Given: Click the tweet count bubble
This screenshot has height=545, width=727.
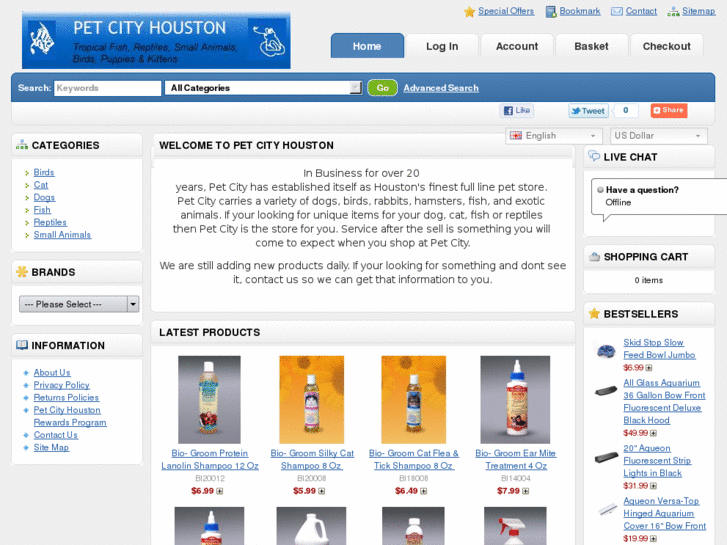Looking at the screenshot, I should coord(625,110).
